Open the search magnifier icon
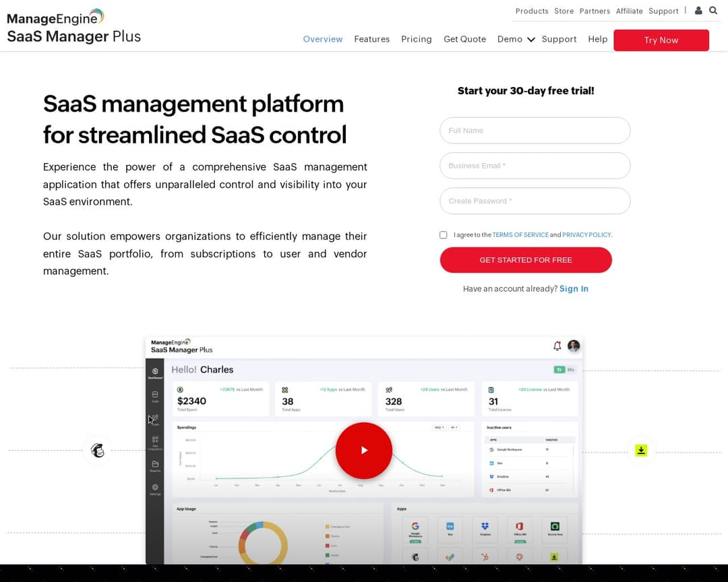The width and height of the screenshot is (728, 582). point(713,10)
